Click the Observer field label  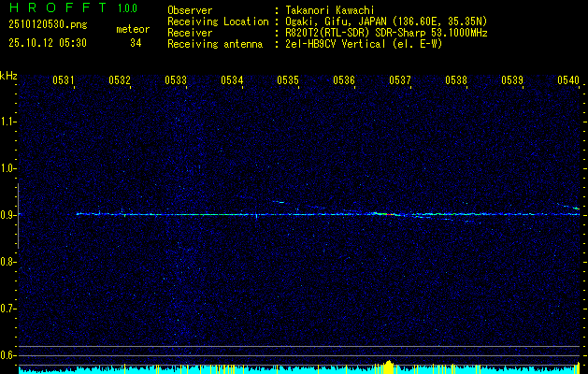tap(190, 10)
